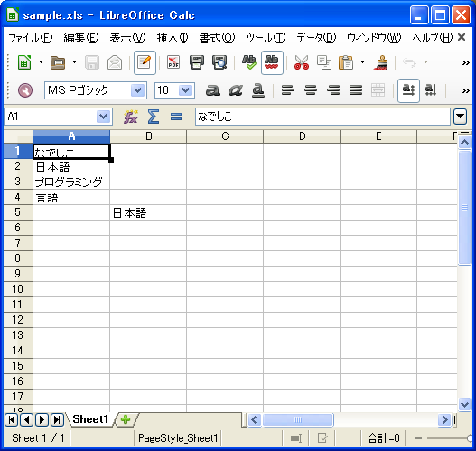Open the 書式(O) menu

click(217, 38)
